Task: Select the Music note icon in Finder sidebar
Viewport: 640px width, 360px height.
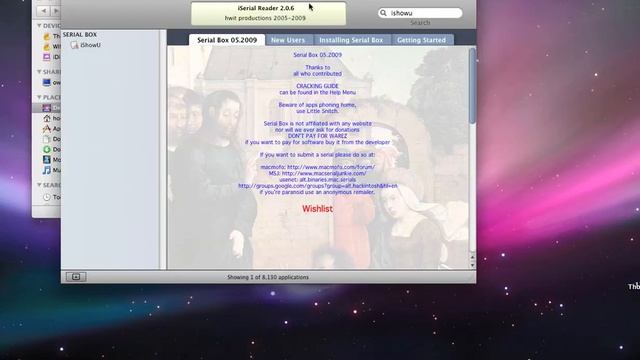Action: tap(47, 170)
